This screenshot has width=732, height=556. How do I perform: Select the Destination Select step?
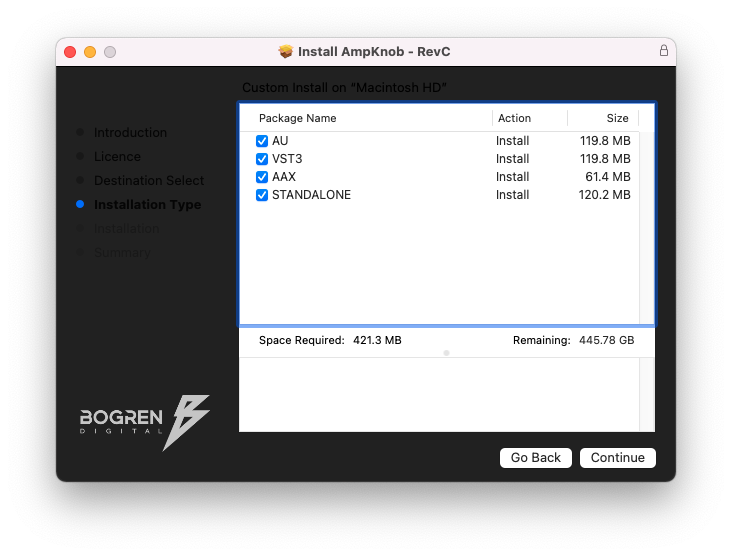click(x=149, y=181)
